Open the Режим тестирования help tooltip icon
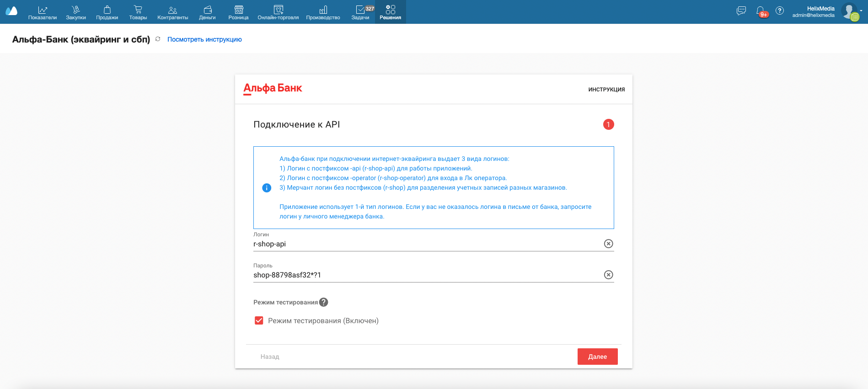Viewport: 868px width, 389px height. coord(324,302)
